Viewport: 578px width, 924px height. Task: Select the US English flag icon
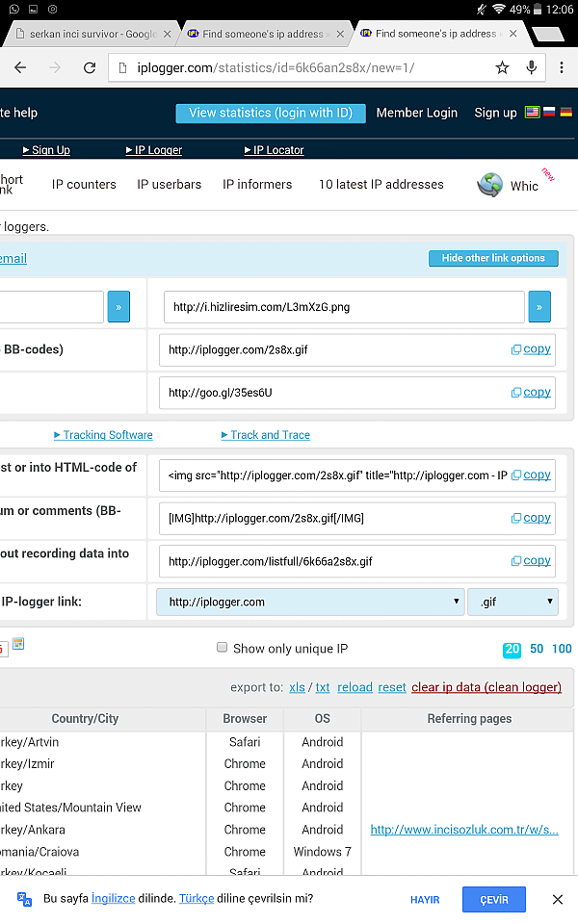[532, 112]
